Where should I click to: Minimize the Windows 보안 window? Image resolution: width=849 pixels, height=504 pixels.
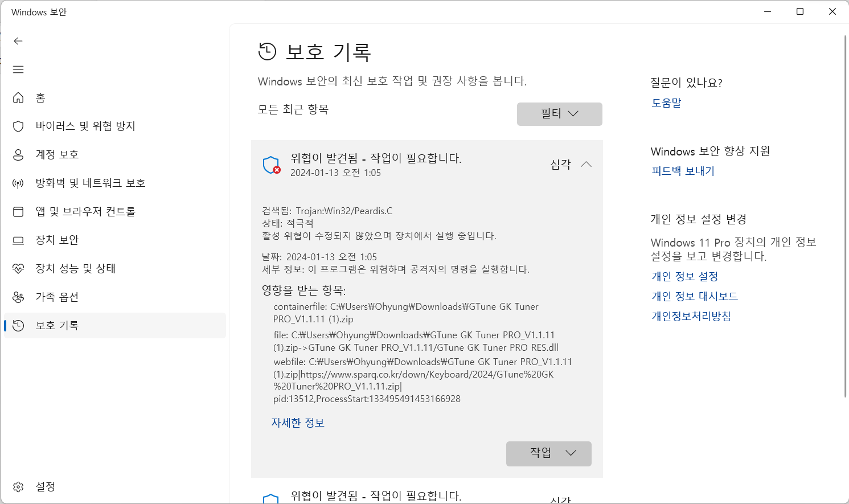[768, 11]
